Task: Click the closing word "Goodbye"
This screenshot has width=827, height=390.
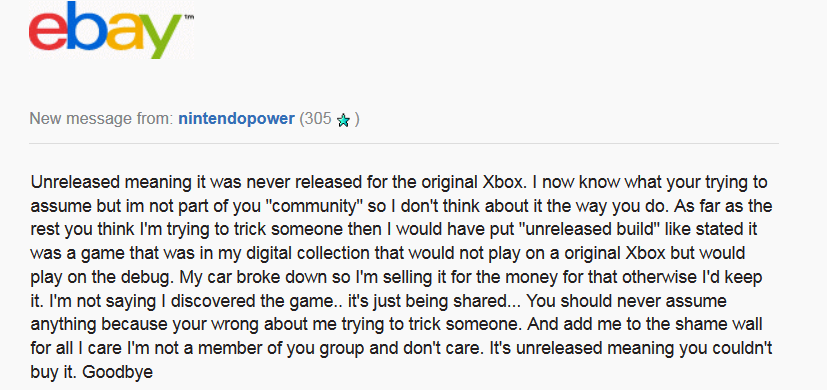Action: point(118,373)
